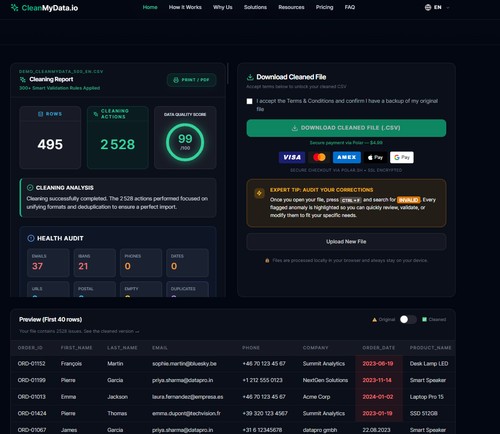500x434 pixels.
Task: Select the Dates 0 audit card
Action: tap(187, 263)
